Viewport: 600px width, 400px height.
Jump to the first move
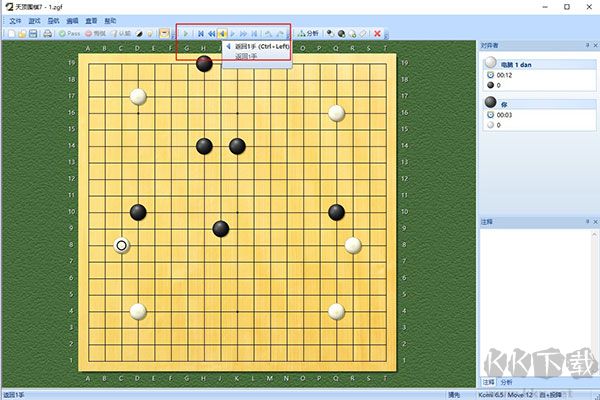[x=201, y=34]
